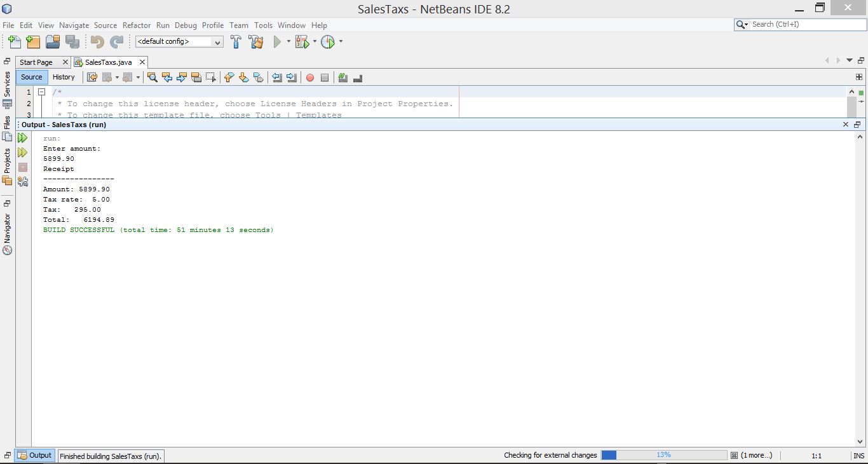
Task: Click the Output button in status bar
Action: point(35,455)
